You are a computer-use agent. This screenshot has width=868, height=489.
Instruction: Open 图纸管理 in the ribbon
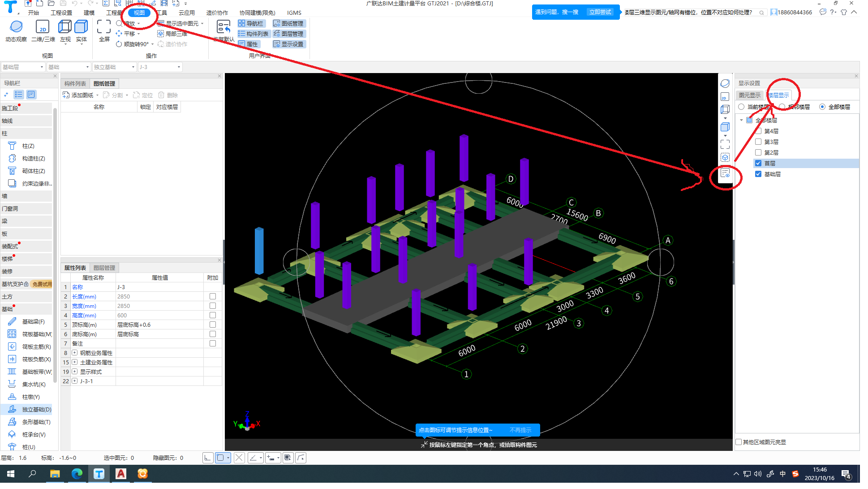[x=288, y=23]
